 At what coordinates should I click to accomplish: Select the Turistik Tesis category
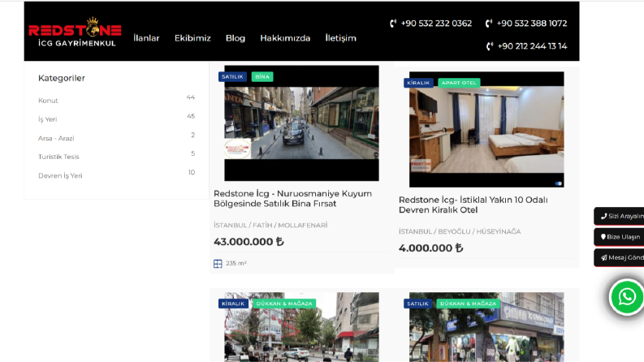58,157
